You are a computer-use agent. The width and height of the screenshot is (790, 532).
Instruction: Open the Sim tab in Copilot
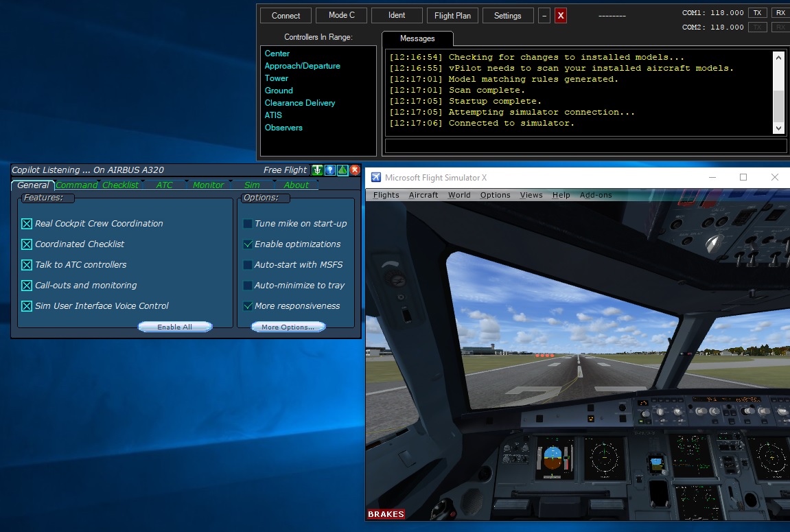coord(252,185)
